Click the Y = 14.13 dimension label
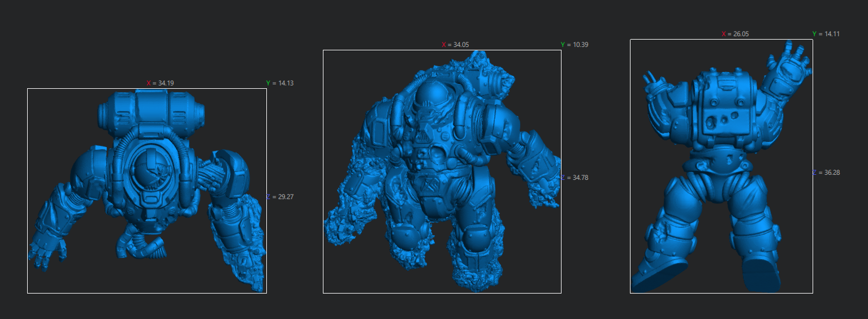The width and height of the screenshot is (868, 319). pos(280,83)
